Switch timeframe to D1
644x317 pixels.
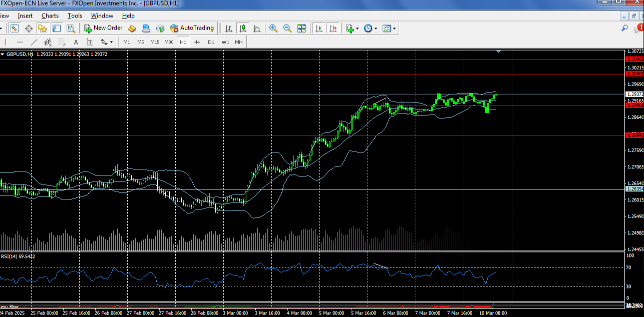(x=211, y=42)
